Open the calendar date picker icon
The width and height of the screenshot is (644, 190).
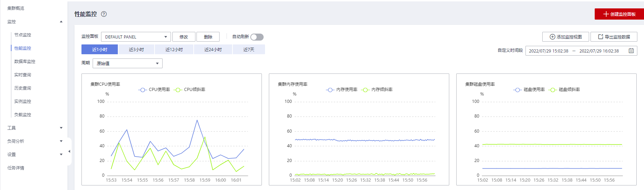coord(631,51)
